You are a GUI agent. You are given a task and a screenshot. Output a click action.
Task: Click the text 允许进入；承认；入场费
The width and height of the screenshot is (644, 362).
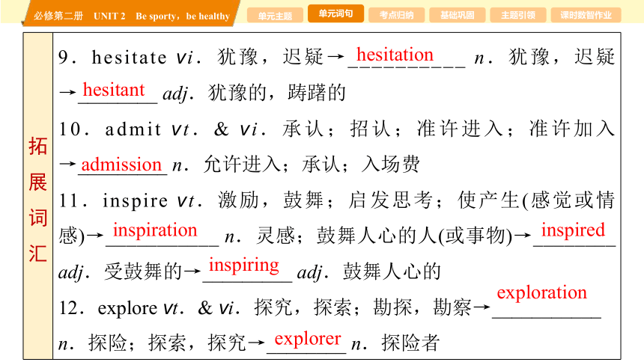[x=312, y=165]
